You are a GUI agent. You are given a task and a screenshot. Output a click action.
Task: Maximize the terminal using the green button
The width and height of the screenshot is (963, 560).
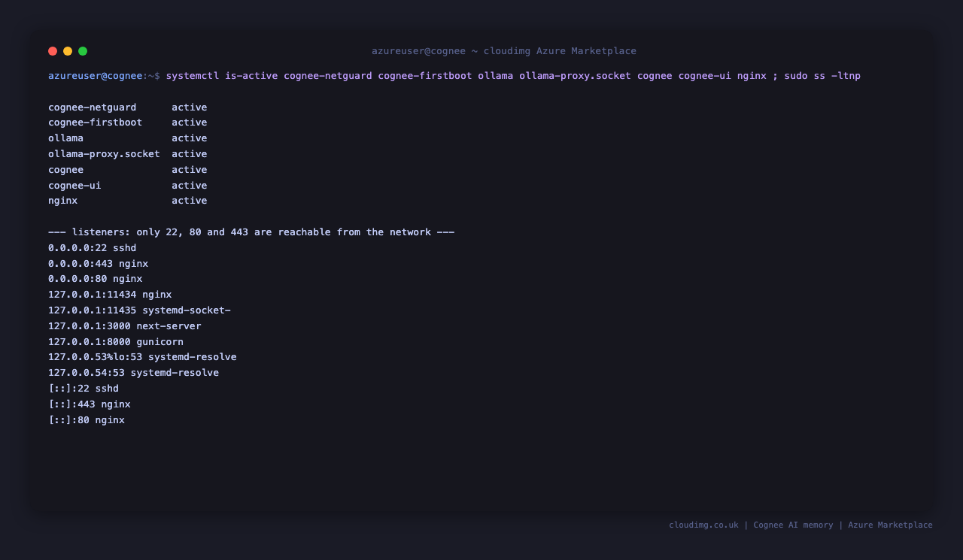[83, 51]
